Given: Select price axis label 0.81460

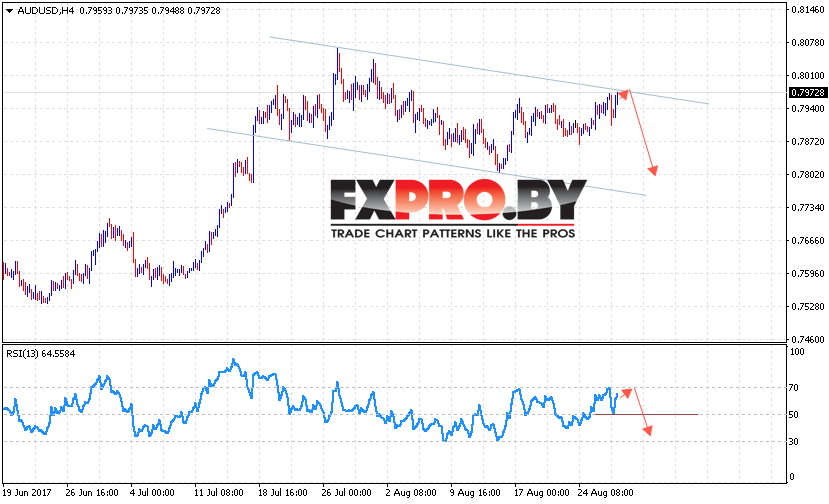Looking at the screenshot, I should [807, 10].
